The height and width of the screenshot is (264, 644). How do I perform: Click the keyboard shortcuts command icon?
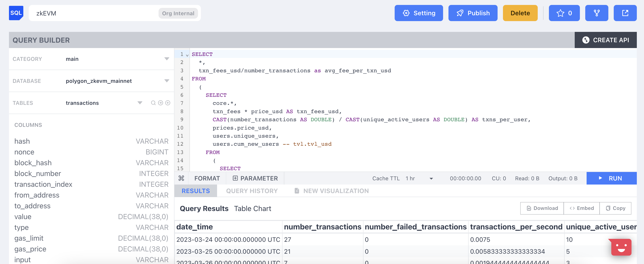(x=181, y=178)
